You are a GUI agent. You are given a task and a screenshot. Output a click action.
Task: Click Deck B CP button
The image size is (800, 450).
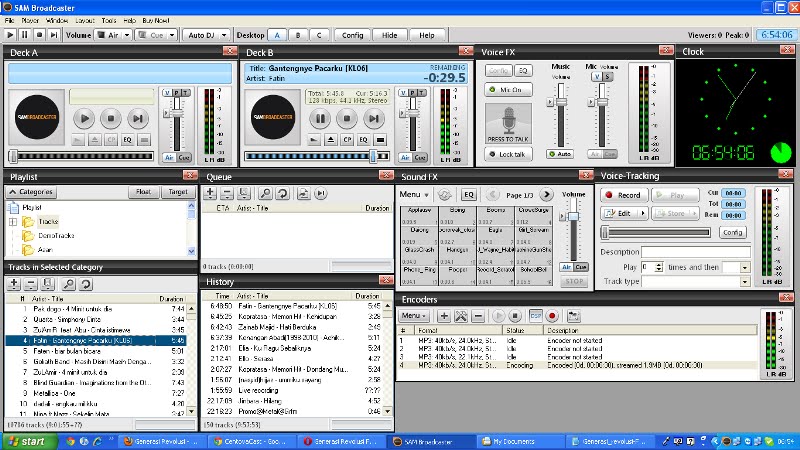click(x=347, y=139)
